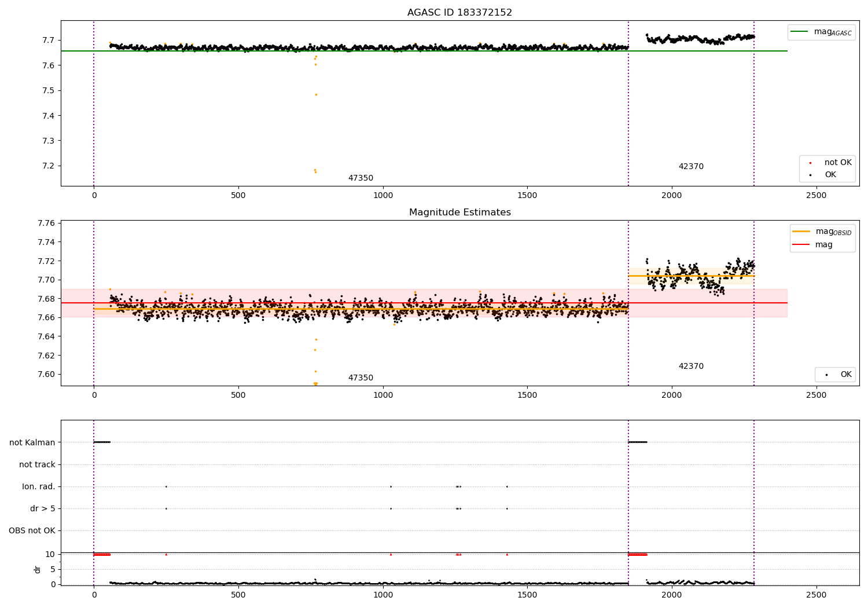This screenshot has width=868, height=608.
Task: Click the 'dr > 5' row label
Action: tap(43, 509)
